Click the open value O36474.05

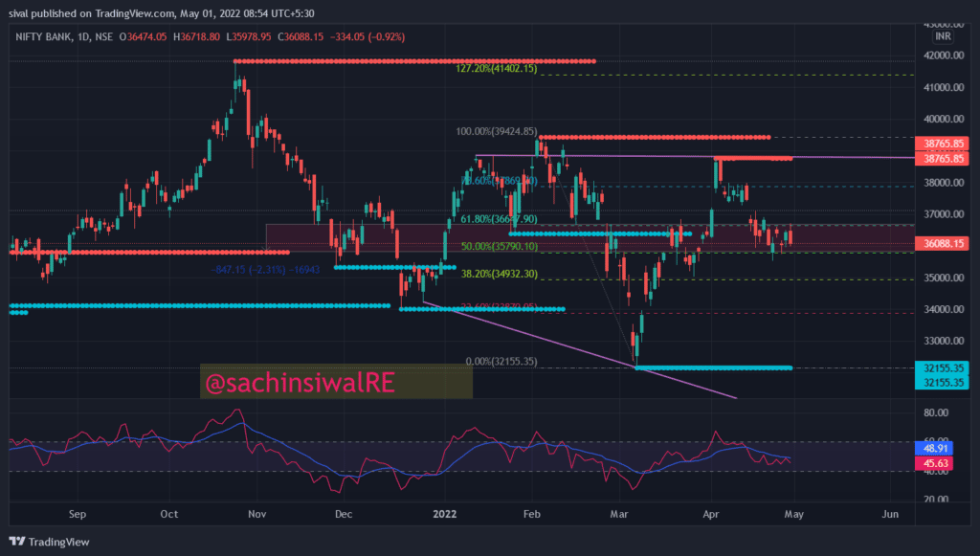tap(144, 37)
